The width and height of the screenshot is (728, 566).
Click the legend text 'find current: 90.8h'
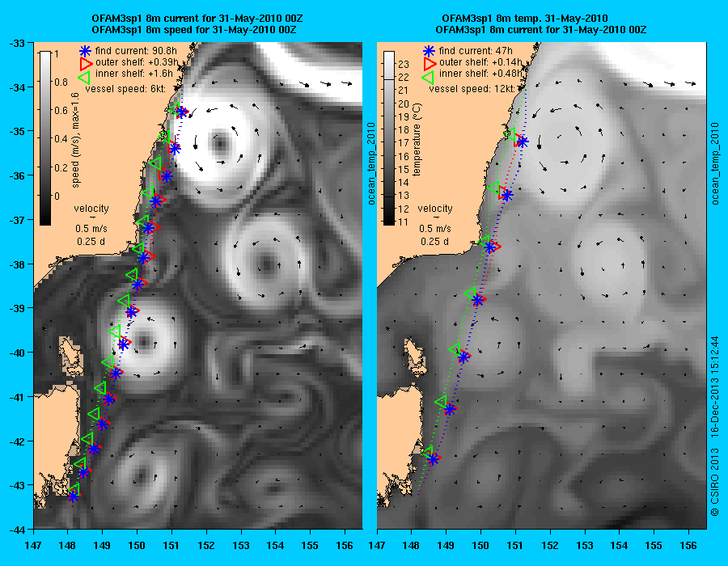pyautogui.click(x=136, y=51)
